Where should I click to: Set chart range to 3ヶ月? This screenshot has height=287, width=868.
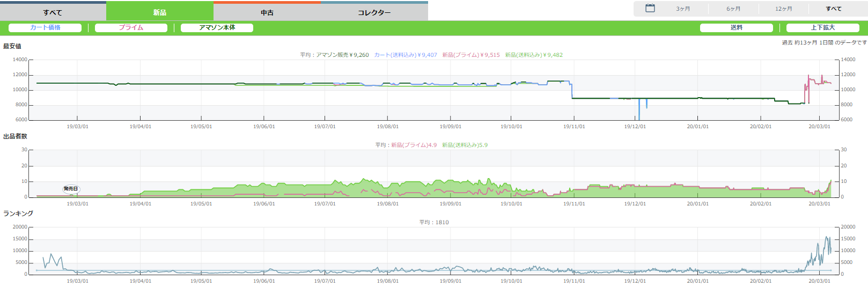pos(683,9)
